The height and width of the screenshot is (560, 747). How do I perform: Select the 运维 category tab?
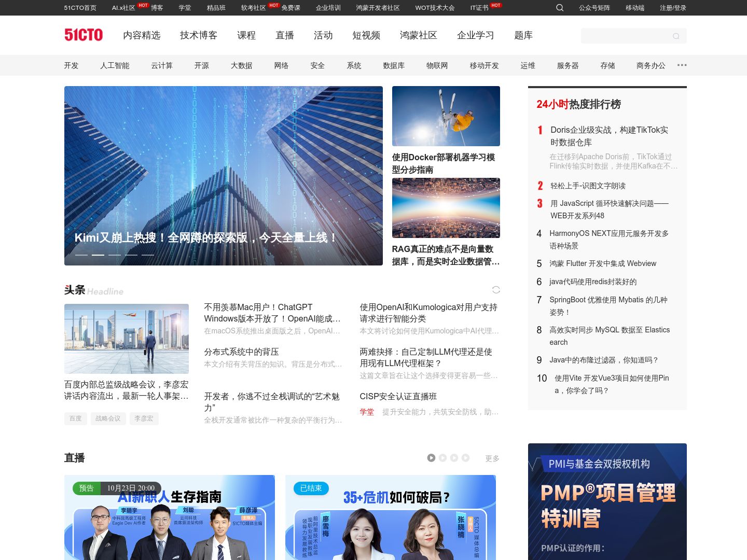[528, 65]
